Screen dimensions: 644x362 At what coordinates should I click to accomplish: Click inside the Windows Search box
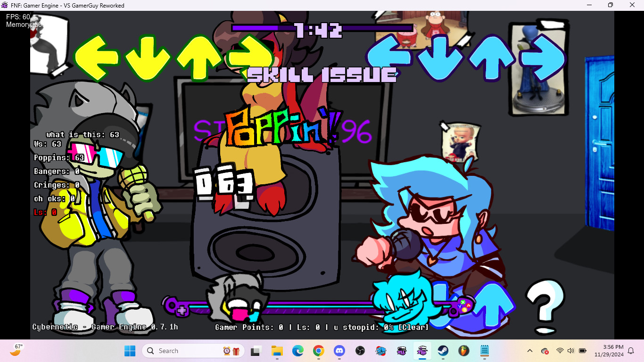coord(189,351)
